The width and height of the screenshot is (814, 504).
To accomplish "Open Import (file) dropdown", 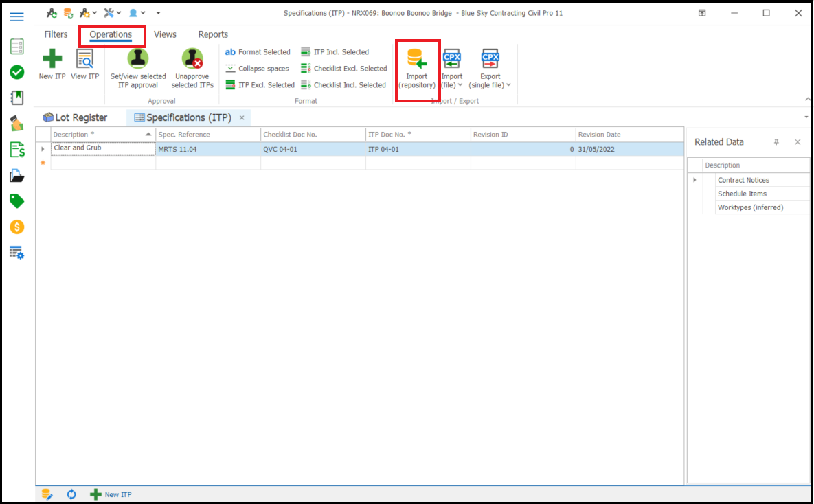I will pos(451,85).
